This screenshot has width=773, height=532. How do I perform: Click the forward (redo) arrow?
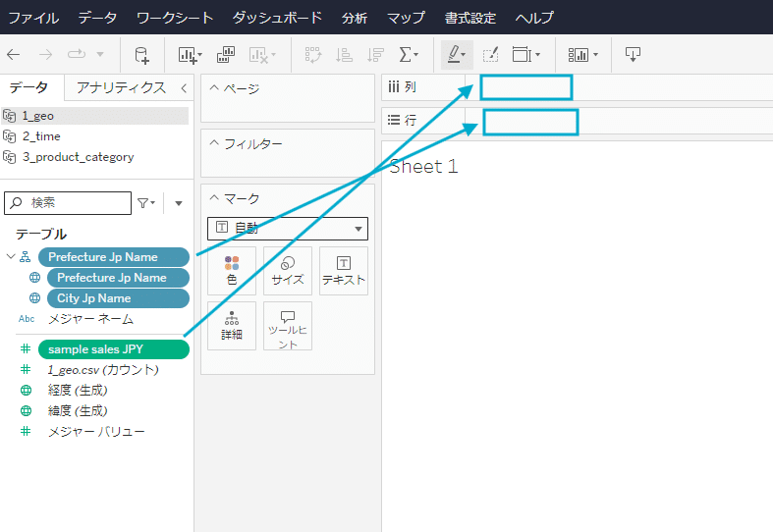point(45,54)
